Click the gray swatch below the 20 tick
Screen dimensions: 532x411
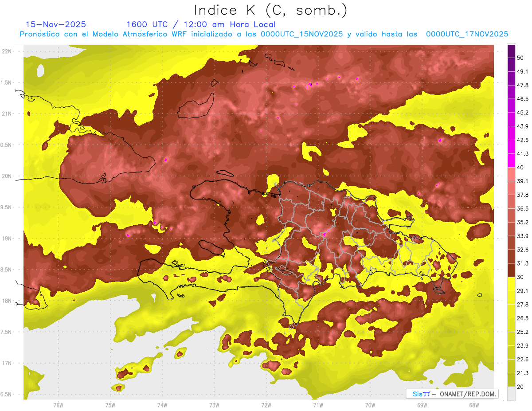511,394
